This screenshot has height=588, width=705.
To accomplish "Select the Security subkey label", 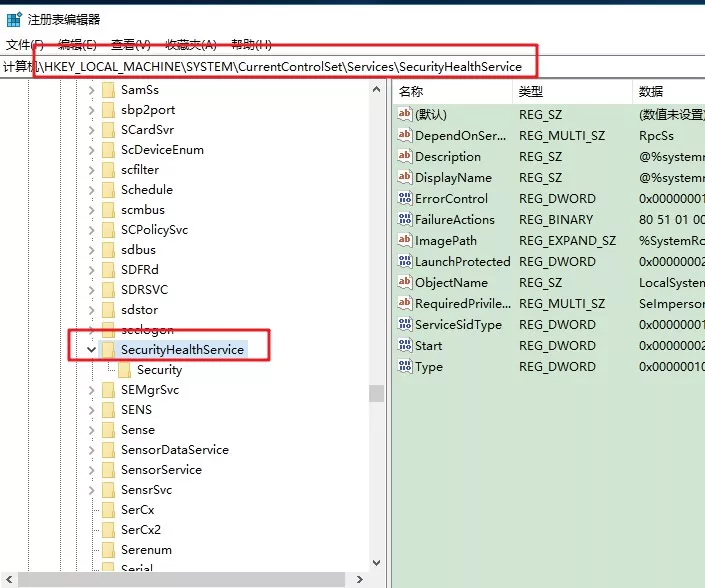I will (x=160, y=370).
